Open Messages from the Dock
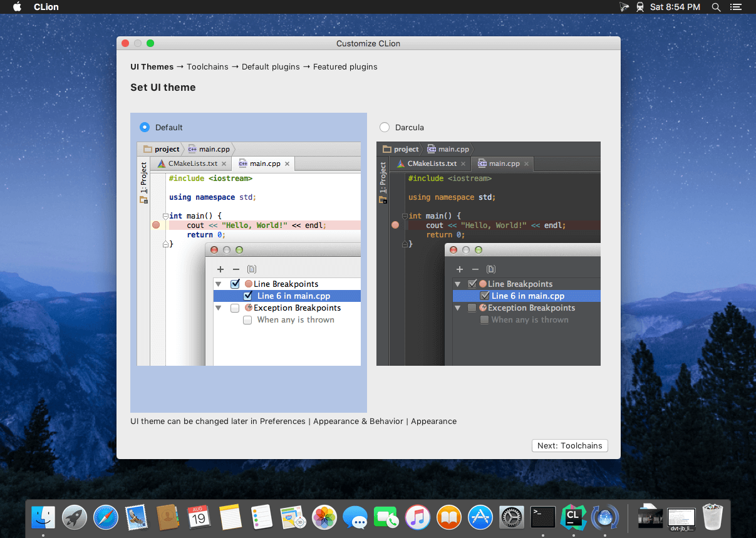This screenshot has height=538, width=756. [x=355, y=517]
